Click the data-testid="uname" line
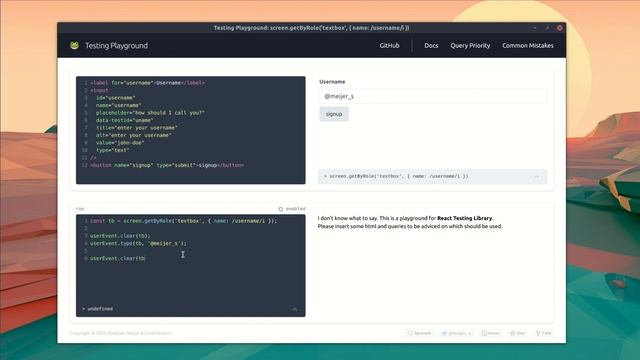Screen dimensions: 640x360 click(x=124, y=120)
